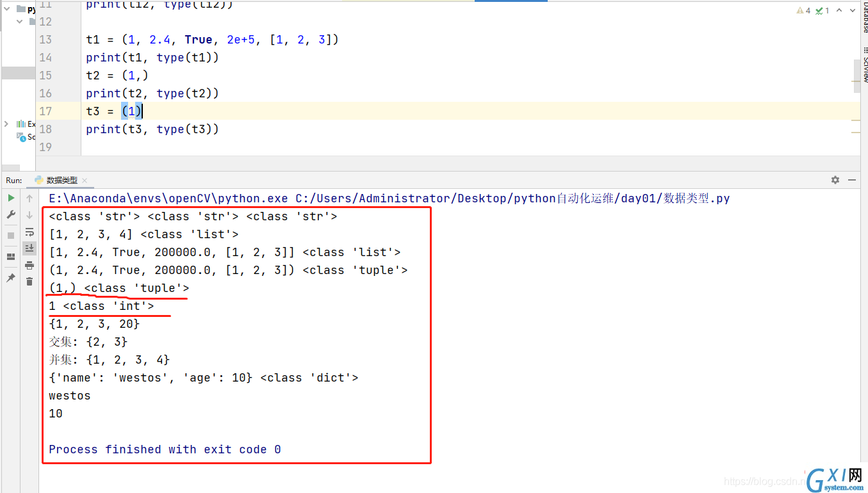Viewport: 868px width, 493px height.
Task: Open the SciView side panel tab
Action: click(x=864, y=66)
